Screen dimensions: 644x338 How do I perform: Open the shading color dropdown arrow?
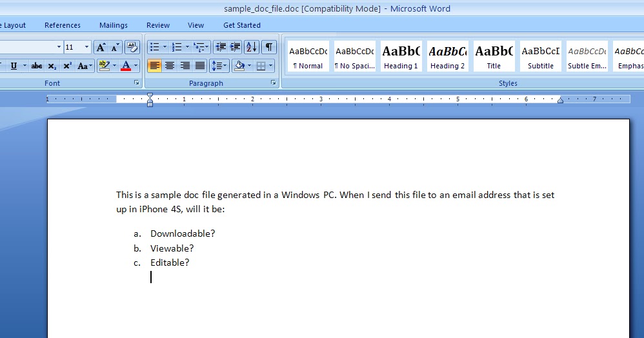tap(249, 66)
